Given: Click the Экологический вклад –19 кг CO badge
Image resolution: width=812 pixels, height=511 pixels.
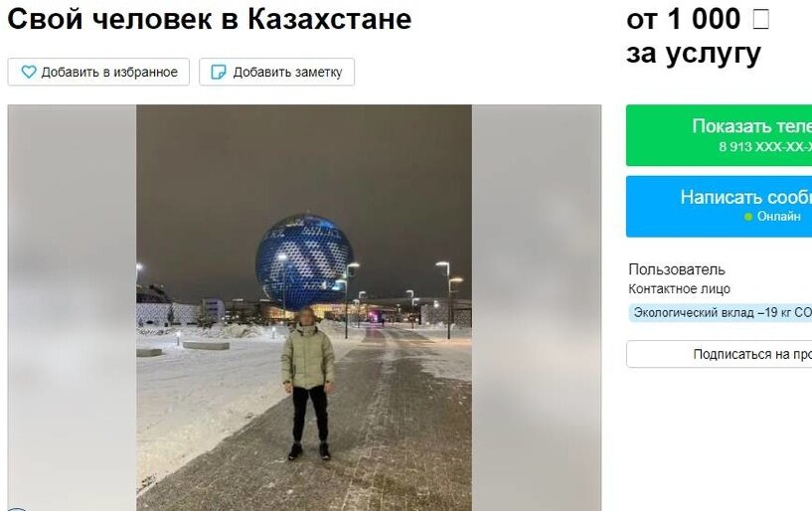Looking at the screenshot, I should (721, 312).
